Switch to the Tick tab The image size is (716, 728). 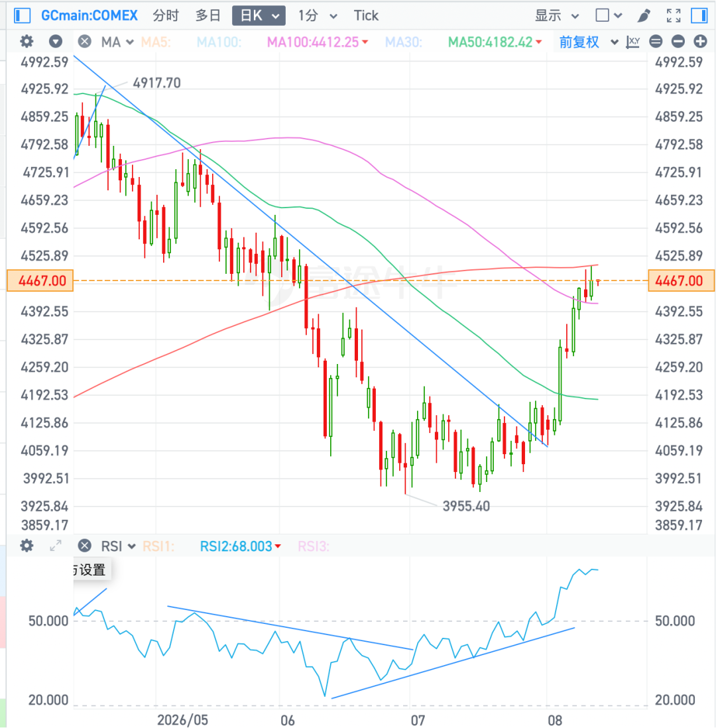point(366,15)
